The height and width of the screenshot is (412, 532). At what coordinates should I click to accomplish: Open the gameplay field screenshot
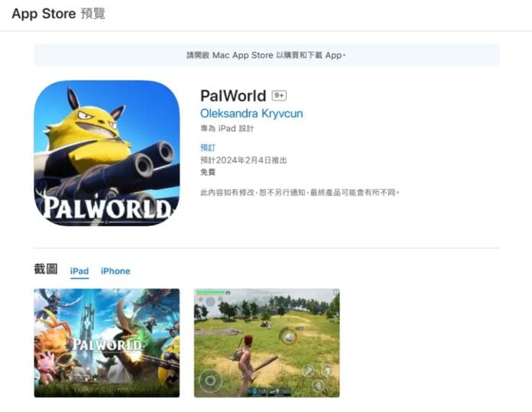267,343
